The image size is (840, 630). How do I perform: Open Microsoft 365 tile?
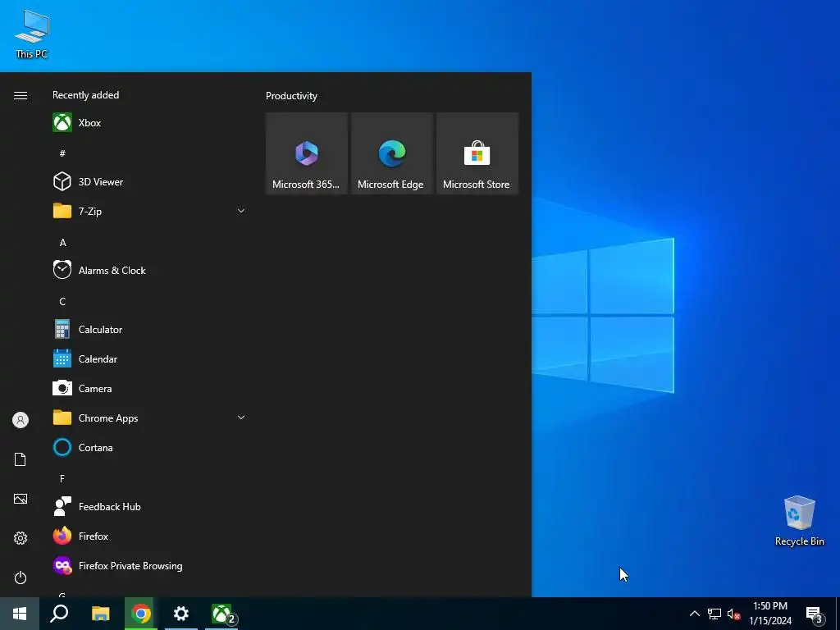coord(307,153)
